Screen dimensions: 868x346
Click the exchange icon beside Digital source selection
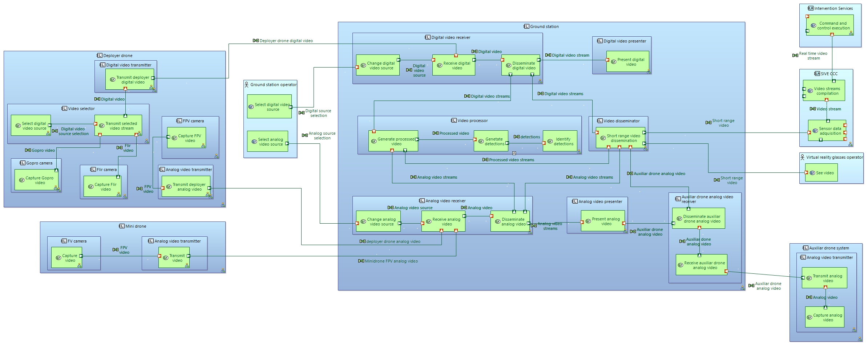pos(302,113)
